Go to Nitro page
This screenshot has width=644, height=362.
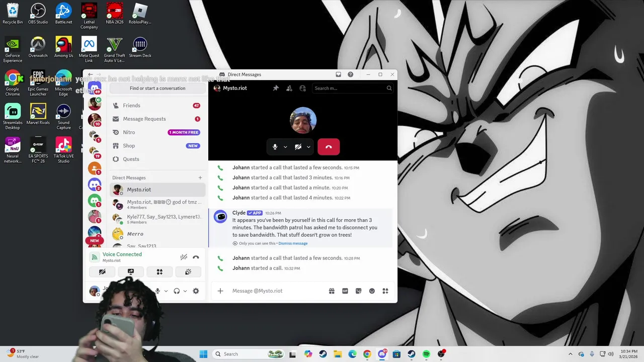point(157,132)
